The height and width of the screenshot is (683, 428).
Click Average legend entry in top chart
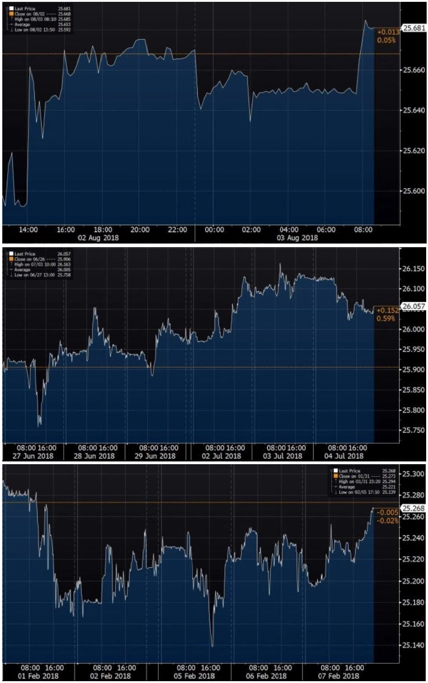(x=22, y=24)
